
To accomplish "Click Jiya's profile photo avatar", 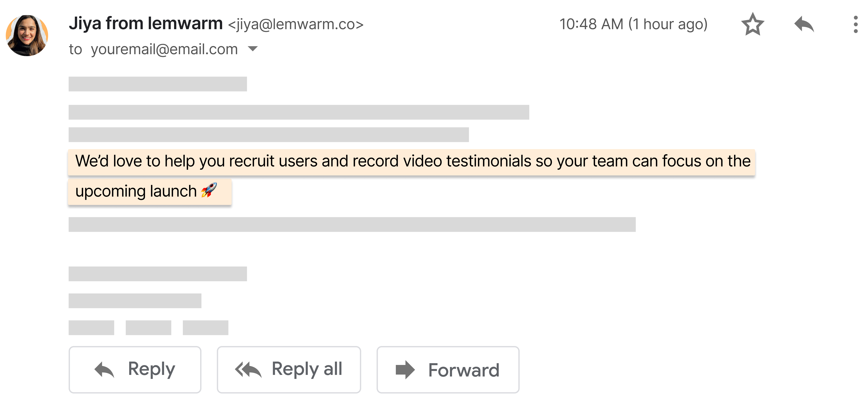I will pyautogui.click(x=27, y=35).
